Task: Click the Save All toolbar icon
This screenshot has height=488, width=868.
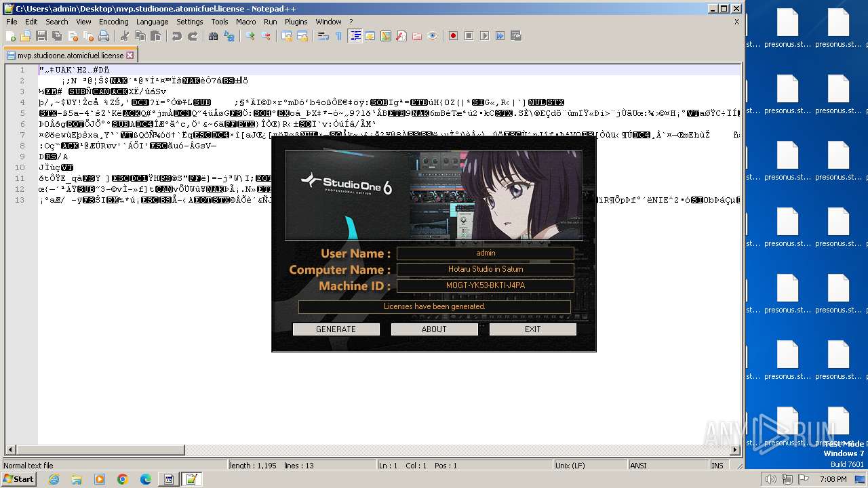Action: click(x=57, y=36)
